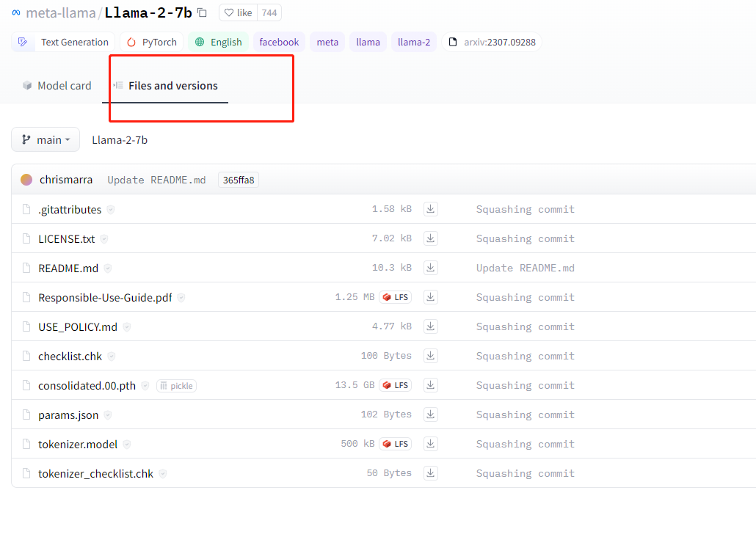The height and width of the screenshot is (537, 756).
Task: Click the security scan icon beside checklist.chk
Action: pos(112,357)
